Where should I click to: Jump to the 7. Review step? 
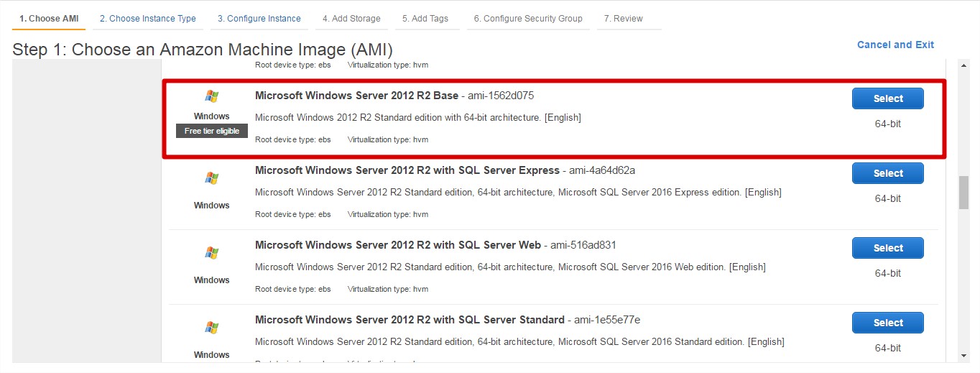point(624,19)
